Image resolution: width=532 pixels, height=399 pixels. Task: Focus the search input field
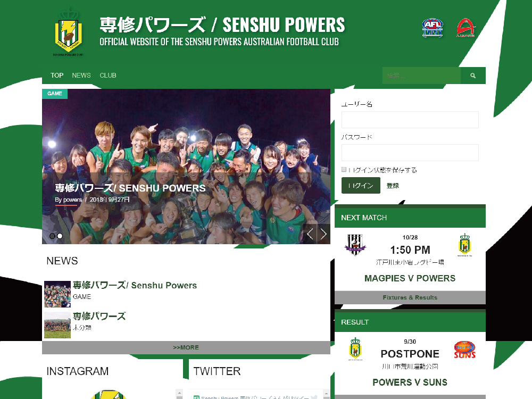[422, 76]
